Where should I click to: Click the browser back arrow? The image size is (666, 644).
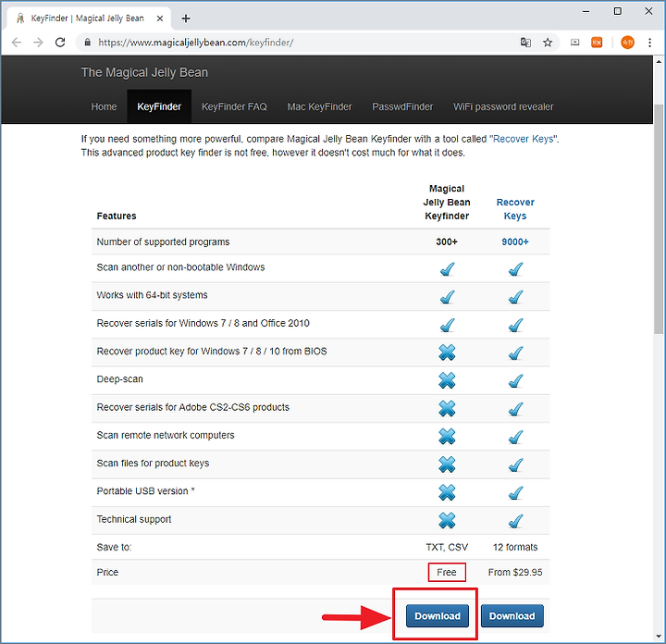pyautogui.click(x=16, y=42)
